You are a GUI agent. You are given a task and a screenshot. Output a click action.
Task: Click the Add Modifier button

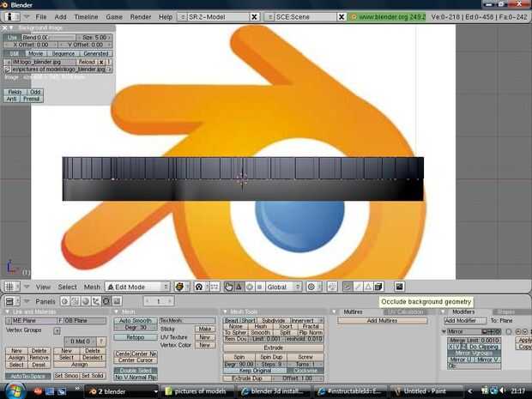point(465,321)
